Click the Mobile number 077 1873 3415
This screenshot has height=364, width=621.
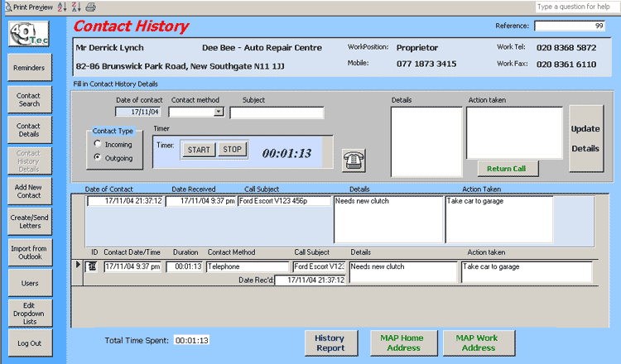[426, 64]
